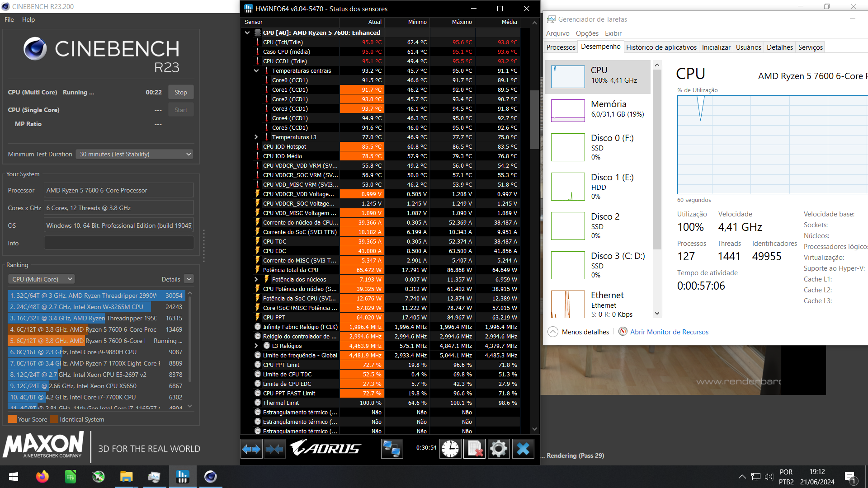Open Minimum Test Duration dropdown

click(x=135, y=154)
